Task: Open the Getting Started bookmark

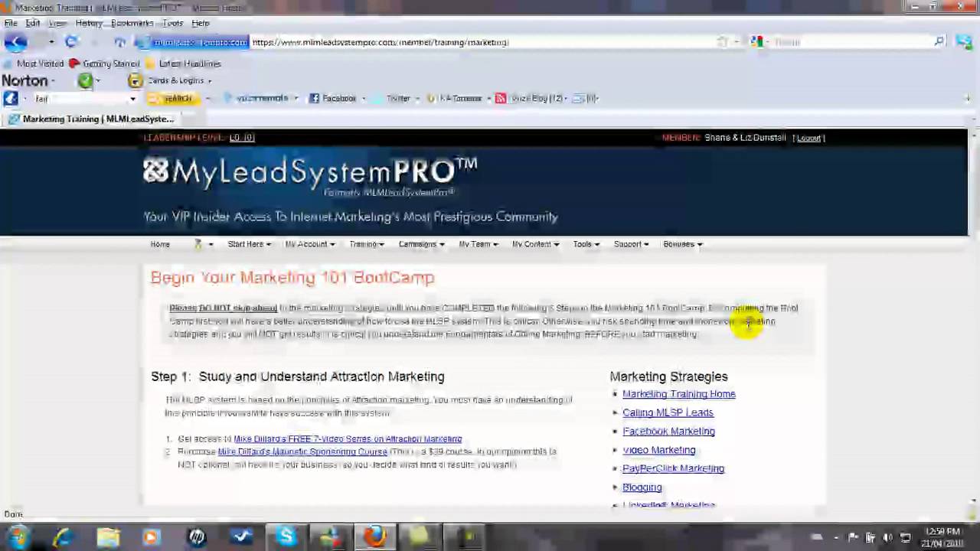Action: click(x=104, y=64)
